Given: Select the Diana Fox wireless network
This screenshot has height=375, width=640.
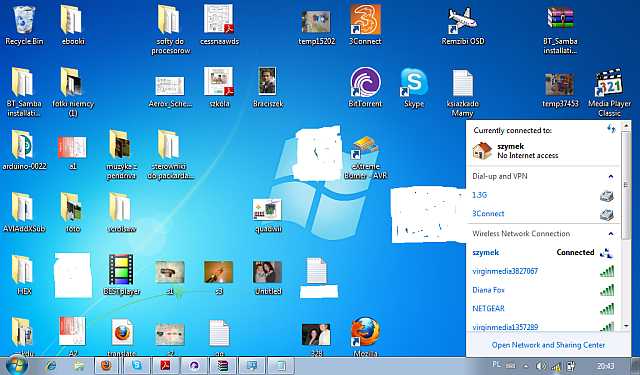Looking at the screenshot, I should (x=543, y=290).
